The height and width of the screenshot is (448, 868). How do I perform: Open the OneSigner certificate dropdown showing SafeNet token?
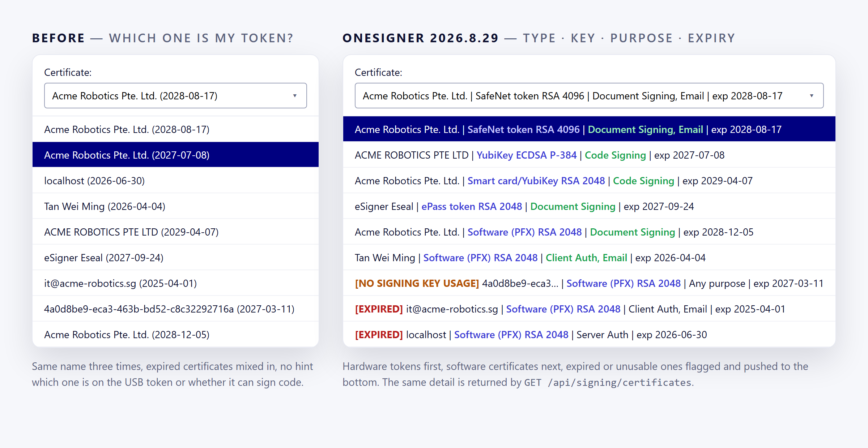tap(589, 96)
